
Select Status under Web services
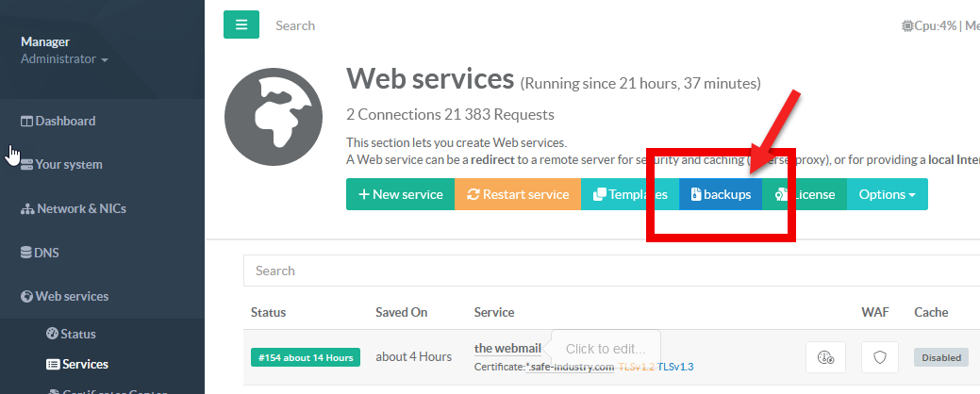click(77, 334)
